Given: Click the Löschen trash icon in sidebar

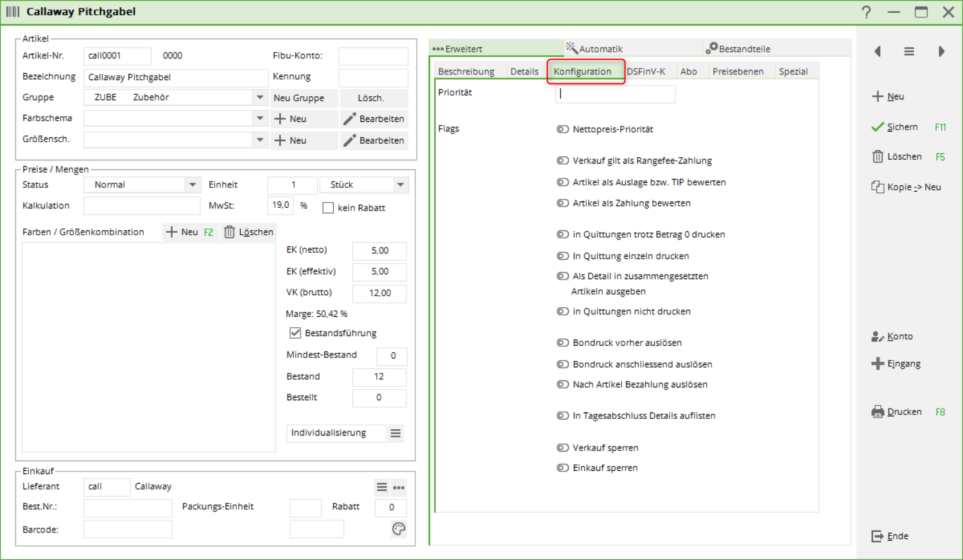Looking at the screenshot, I should [878, 157].
